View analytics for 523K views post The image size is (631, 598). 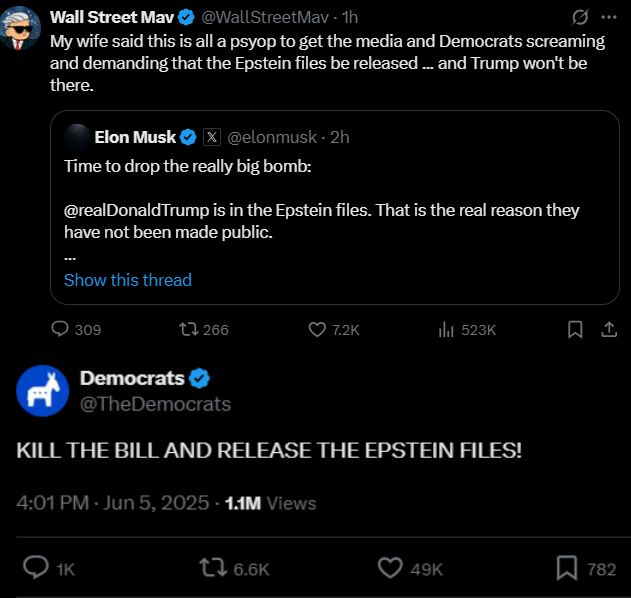(x=446, y=330)
